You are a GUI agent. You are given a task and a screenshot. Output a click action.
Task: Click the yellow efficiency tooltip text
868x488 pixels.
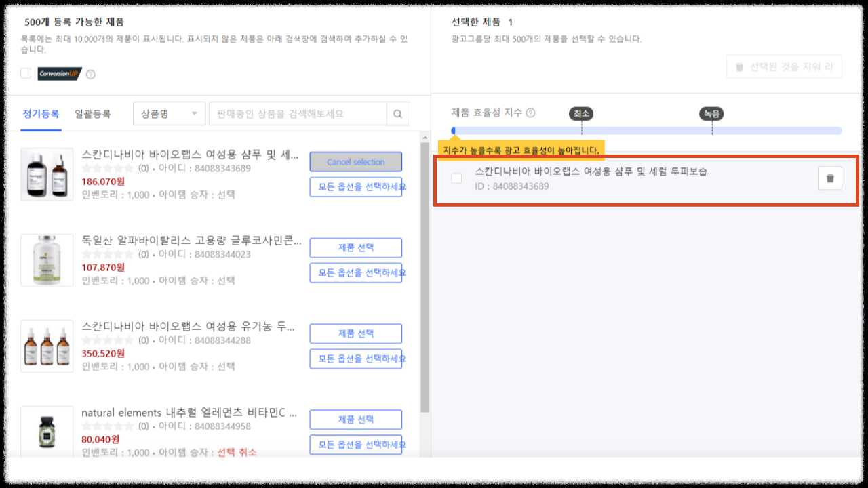[x=521, y=150]
